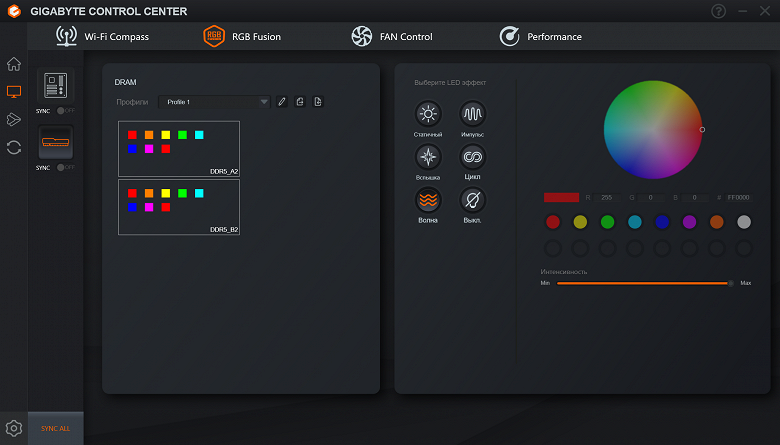This screenshot has width=780, height=445.
Task: Go to the Wi-Fi Compass tab
Action: click(x=102, y=36)
